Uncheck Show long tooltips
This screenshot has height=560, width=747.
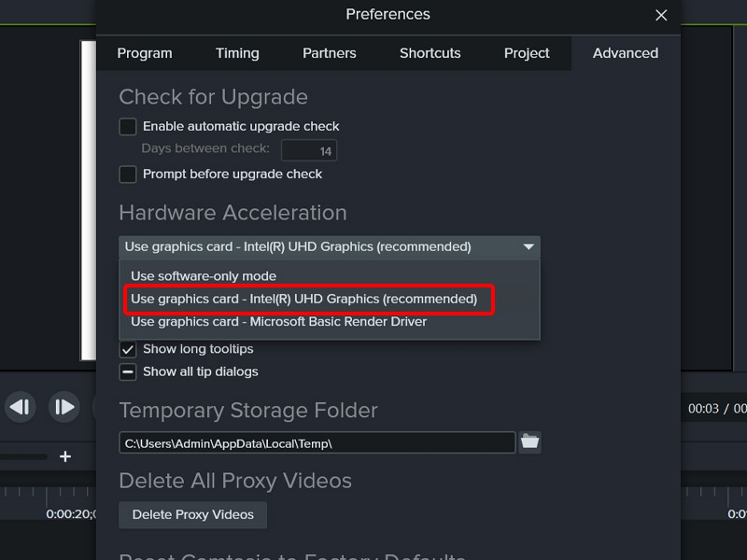(x=128, y=349)
